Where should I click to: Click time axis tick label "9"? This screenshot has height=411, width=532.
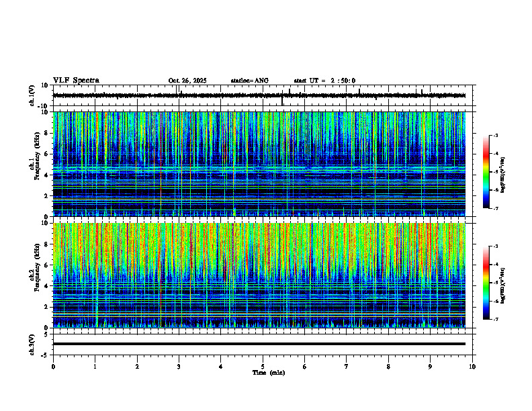[430, 367]
